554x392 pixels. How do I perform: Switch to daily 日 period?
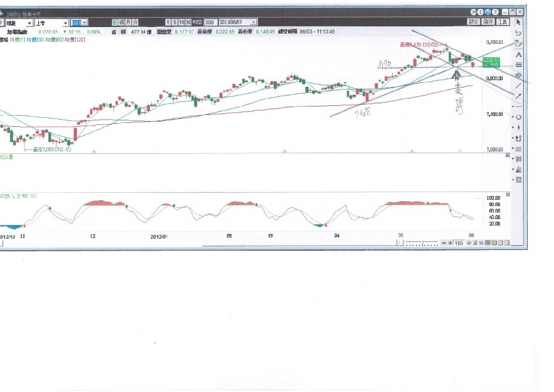[115, 22]
